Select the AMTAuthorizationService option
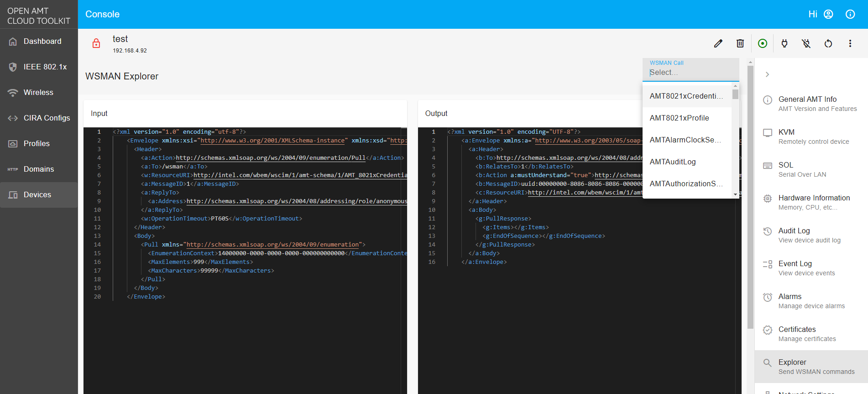 pos(687,184)
